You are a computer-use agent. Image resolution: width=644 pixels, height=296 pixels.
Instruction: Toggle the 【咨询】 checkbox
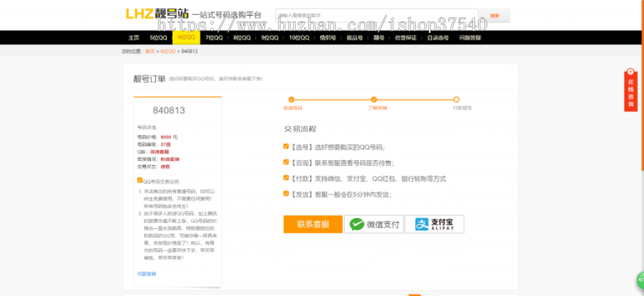point(287,162)
